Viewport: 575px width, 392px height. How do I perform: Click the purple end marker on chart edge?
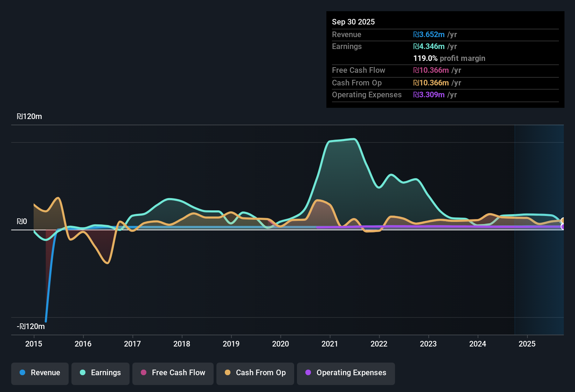[563, 227]
